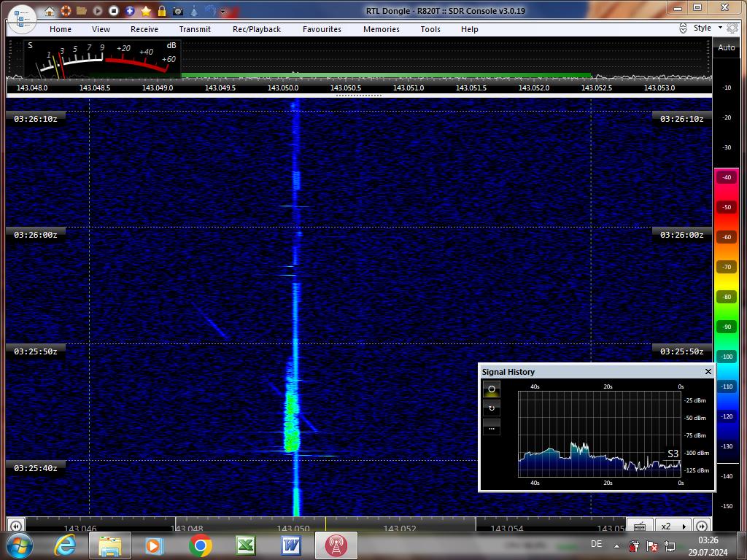Viewport: 747px width, 560px height.
Task: Click the padlock lock icon
Action: pos(162,10)
